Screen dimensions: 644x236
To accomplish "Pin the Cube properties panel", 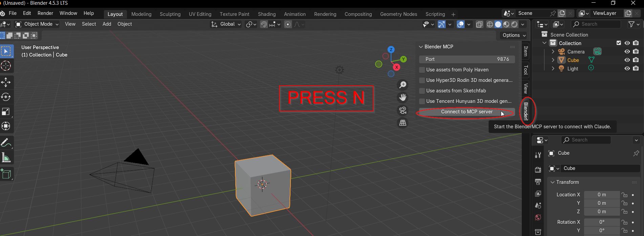I will pos(636,153).
